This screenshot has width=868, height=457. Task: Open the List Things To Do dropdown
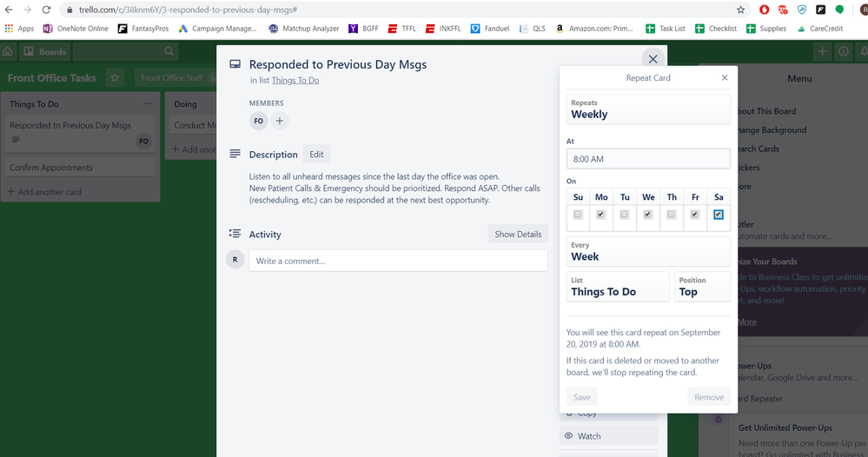(x=618, y=287)
